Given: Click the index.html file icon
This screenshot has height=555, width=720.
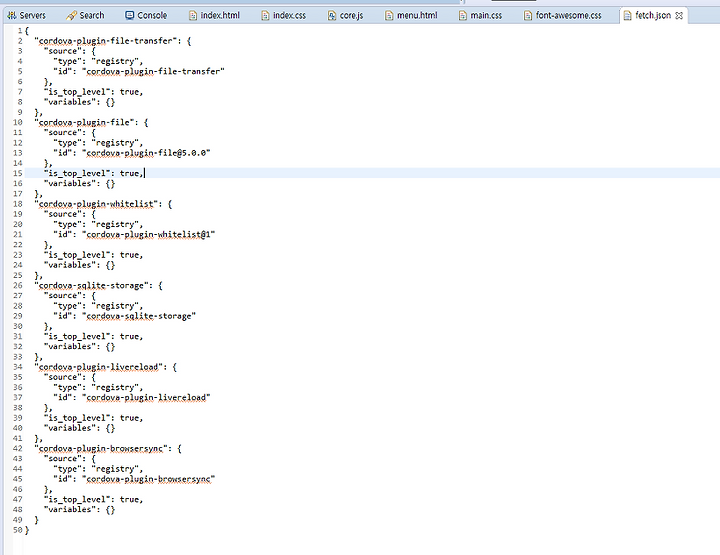Looking at the screenshot, I should point(193,16).
